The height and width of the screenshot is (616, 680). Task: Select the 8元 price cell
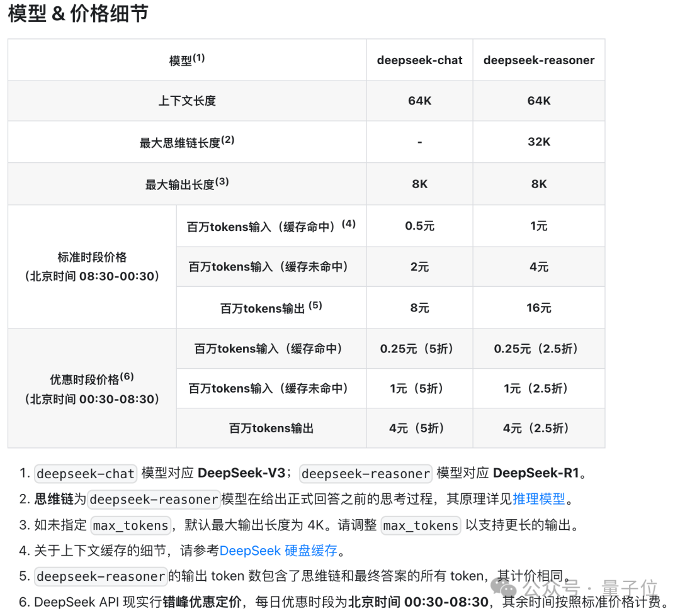point(419,308)
